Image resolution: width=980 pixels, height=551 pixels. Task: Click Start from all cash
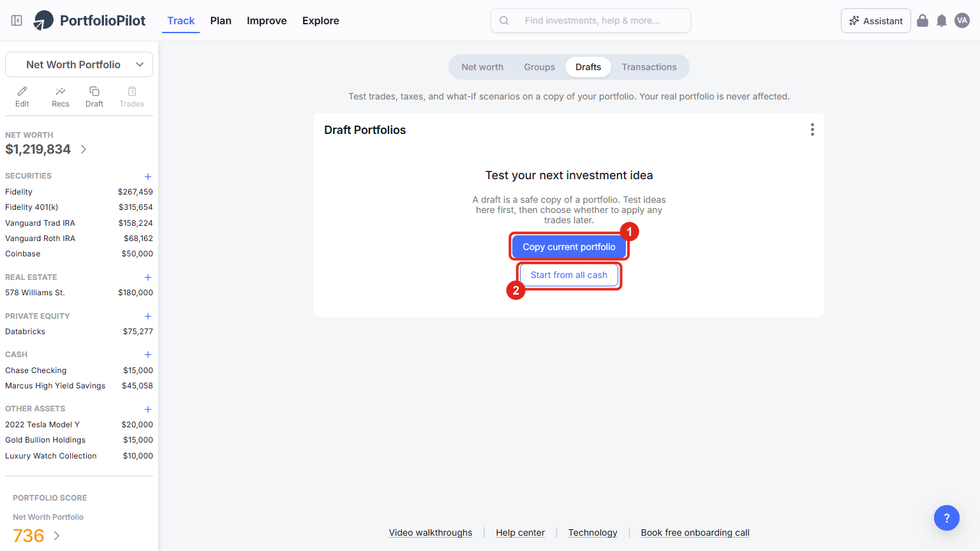tap(569, 275)
